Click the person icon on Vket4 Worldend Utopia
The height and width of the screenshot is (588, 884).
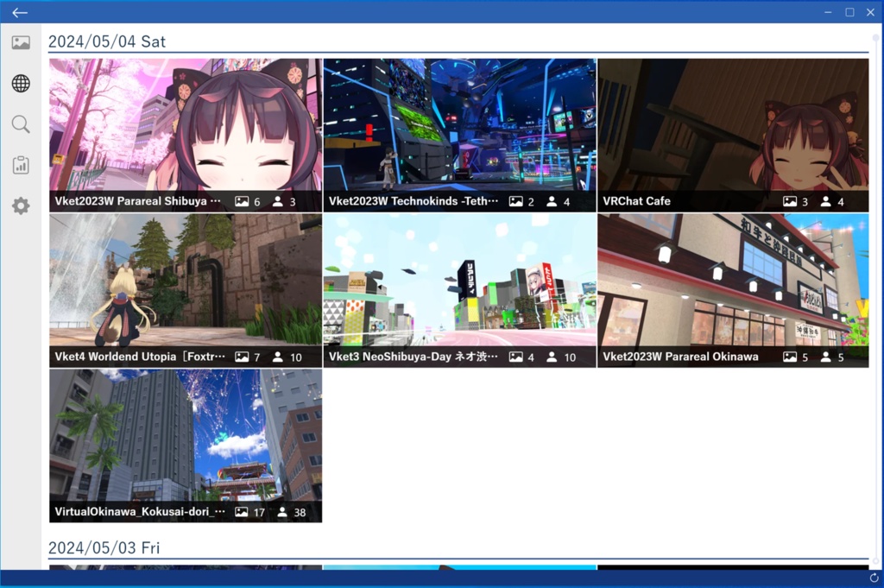277,356
